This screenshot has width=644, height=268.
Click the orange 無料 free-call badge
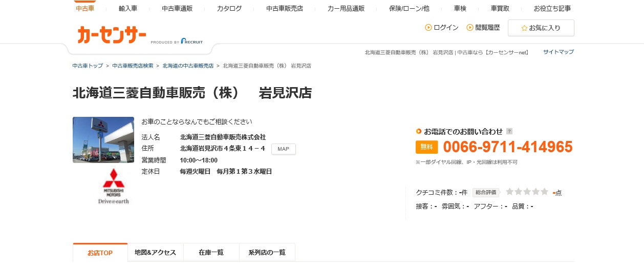[x=427, y=147]
